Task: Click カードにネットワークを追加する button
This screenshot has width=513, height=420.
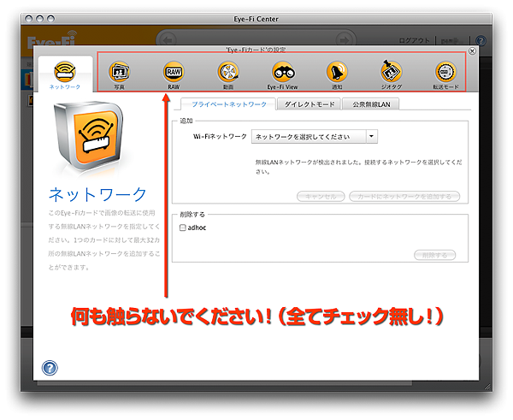Action: [x=404, y=197]
